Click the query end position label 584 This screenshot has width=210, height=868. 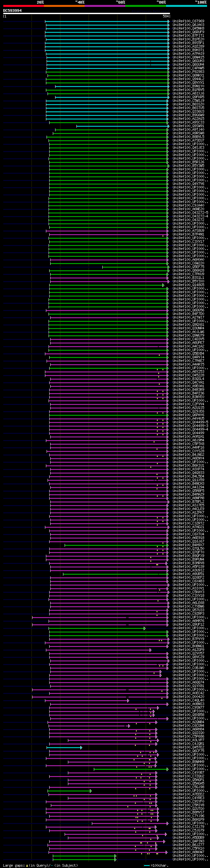(x=166, y=16)
